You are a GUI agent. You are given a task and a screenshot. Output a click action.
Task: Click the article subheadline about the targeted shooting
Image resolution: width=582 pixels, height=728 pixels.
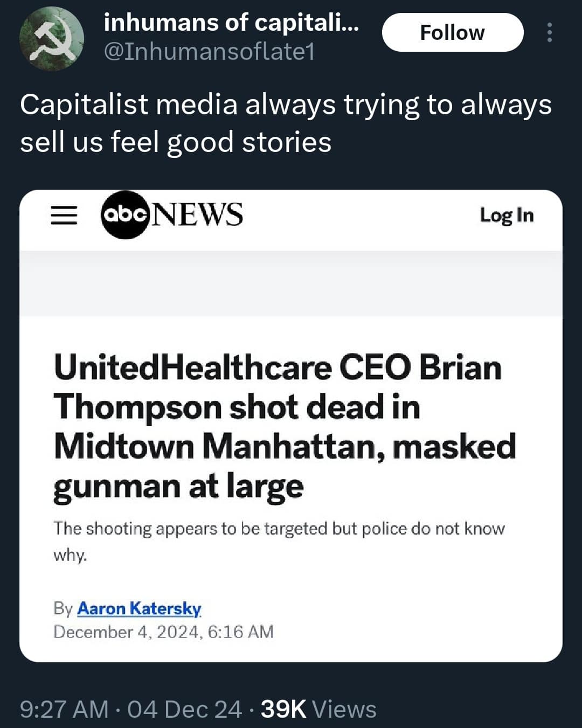(278, 540)
